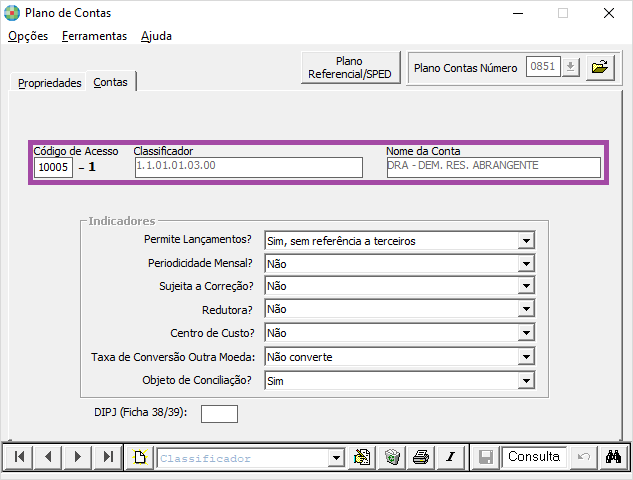This screenshot has height=480, width=633.
Task: Open the Opções menu
Action: coord(28,36)
